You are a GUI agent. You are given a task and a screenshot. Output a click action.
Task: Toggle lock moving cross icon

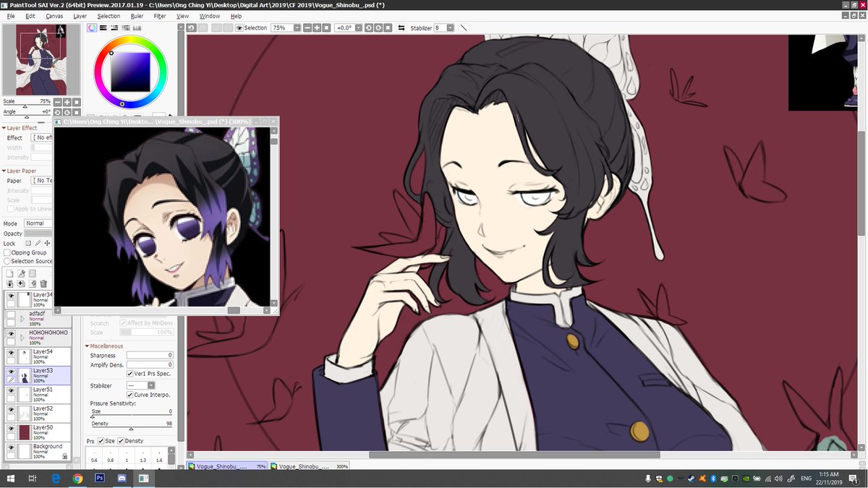click(48, 244)
